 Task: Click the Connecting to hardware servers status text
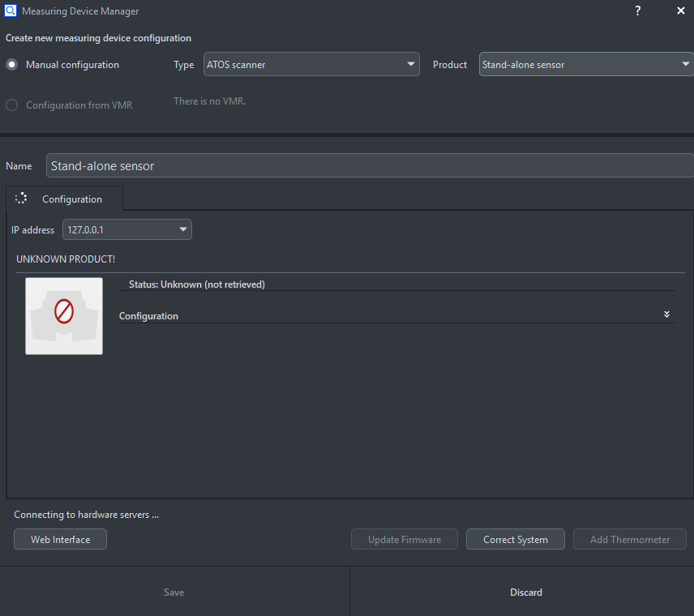click(86, 515)
